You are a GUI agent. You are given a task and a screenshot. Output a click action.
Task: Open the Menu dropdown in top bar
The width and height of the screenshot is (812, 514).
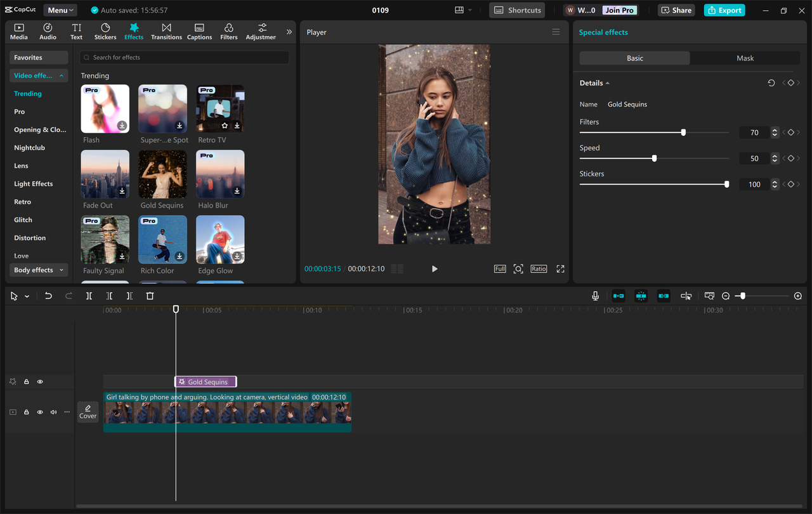(x=60, y=10)
